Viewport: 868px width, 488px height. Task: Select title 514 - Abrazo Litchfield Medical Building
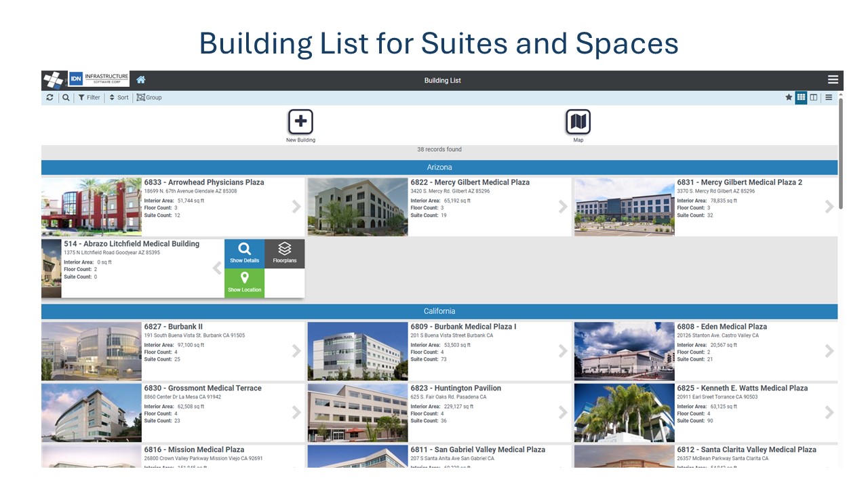pyautogui.click(x=132, y=244)
